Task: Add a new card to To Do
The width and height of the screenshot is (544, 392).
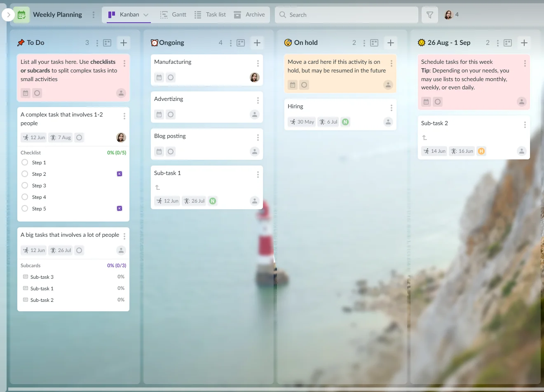Action: click(x=124, y=43)
